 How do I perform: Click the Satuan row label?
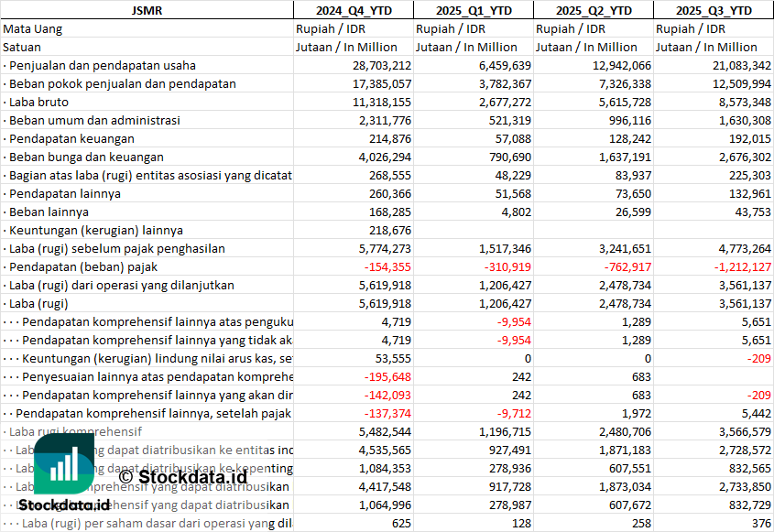pos(22,48)
